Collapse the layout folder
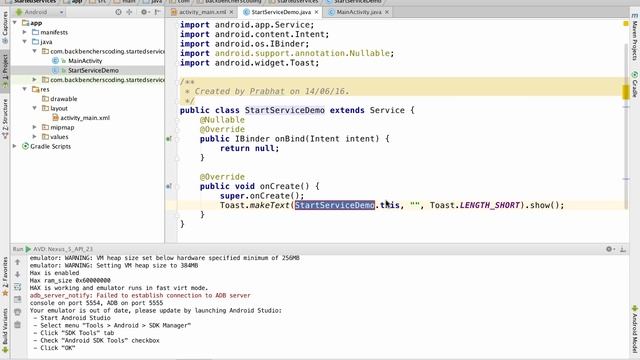 (x=35, y=108)
